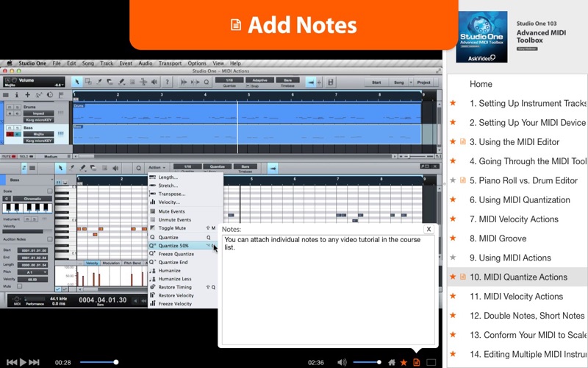Click the Impact instrument button on the Drums track
This screenshot has height=368, width=588.
[x=39, y=113]
